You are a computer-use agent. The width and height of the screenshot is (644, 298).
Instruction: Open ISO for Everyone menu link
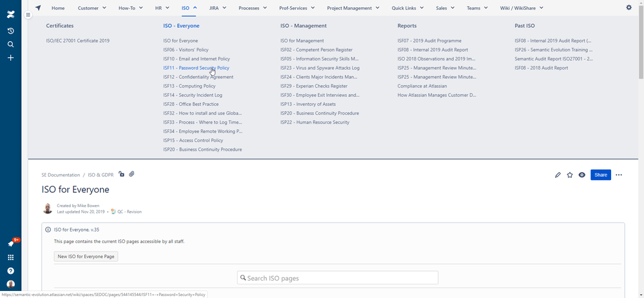[181, 41]
